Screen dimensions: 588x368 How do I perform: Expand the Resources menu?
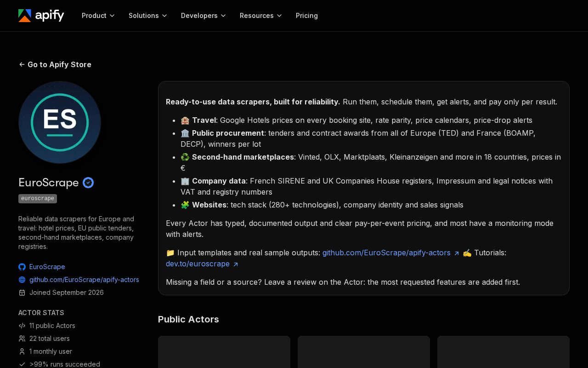pos(261,16)
